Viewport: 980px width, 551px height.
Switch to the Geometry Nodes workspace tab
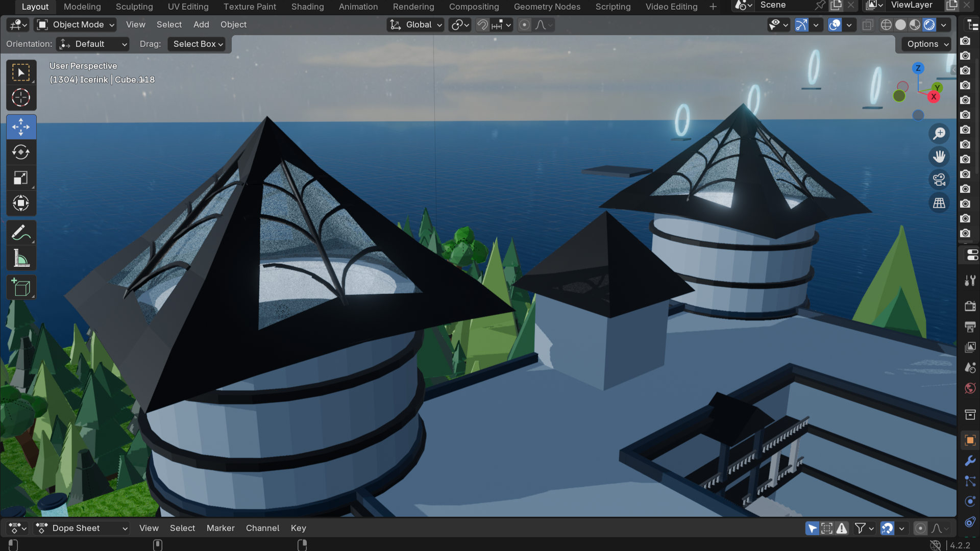click(547, 7)
